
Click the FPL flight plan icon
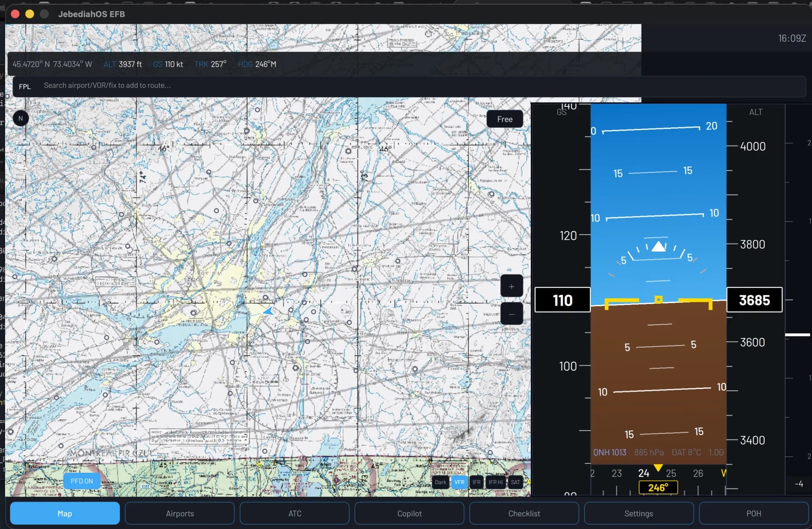(25, 86)
